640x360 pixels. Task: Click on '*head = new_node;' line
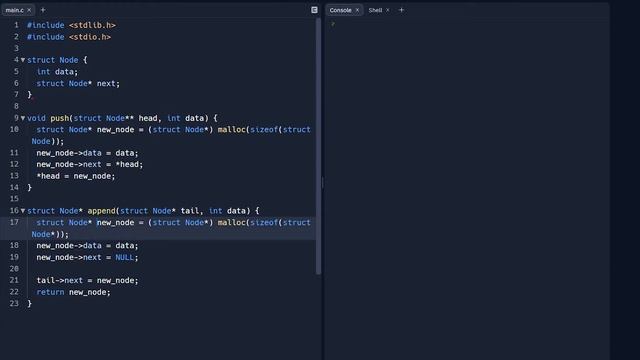pyautogui.click(x=76, y=176)
